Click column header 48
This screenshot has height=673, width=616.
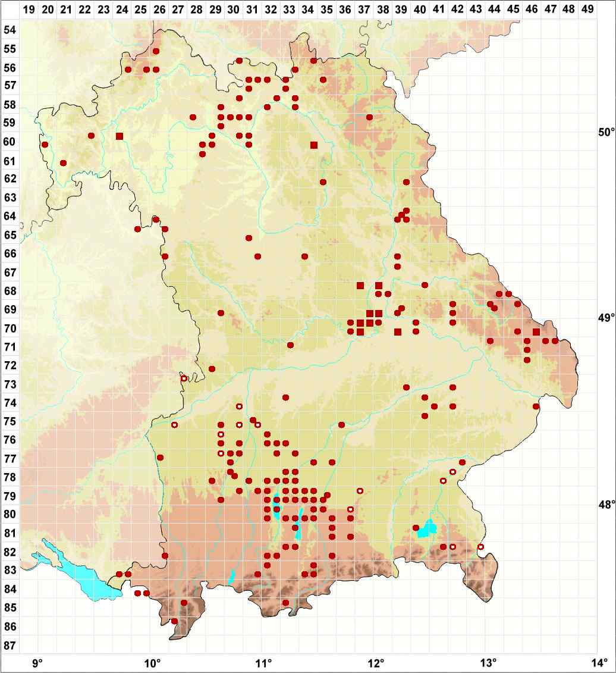[x=569, y=9]
